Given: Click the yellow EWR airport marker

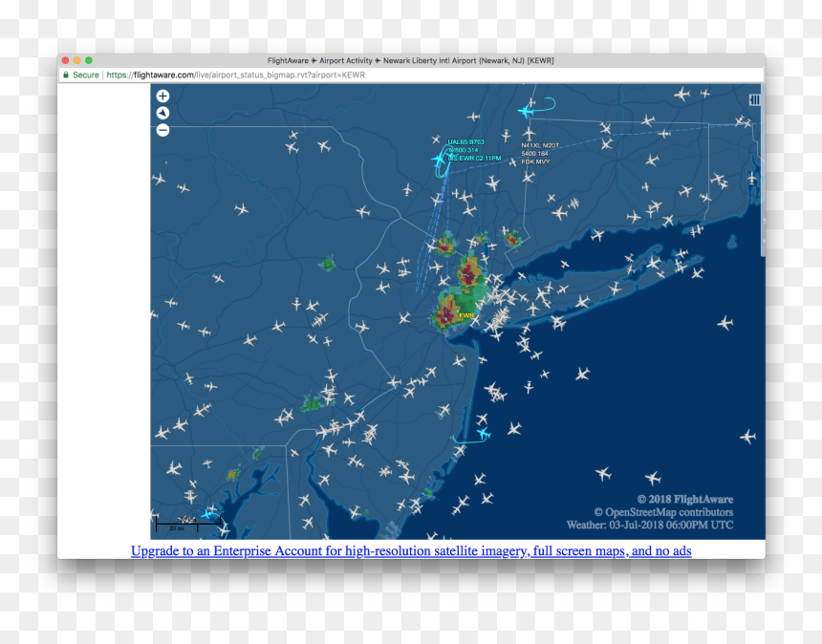Looking at the screenshot, I should point(466,315).
